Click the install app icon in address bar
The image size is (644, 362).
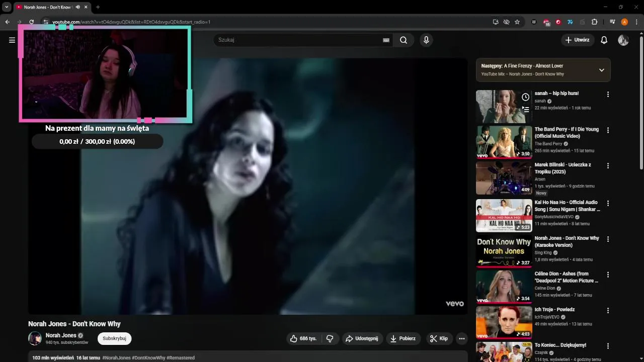coord(496,22)
